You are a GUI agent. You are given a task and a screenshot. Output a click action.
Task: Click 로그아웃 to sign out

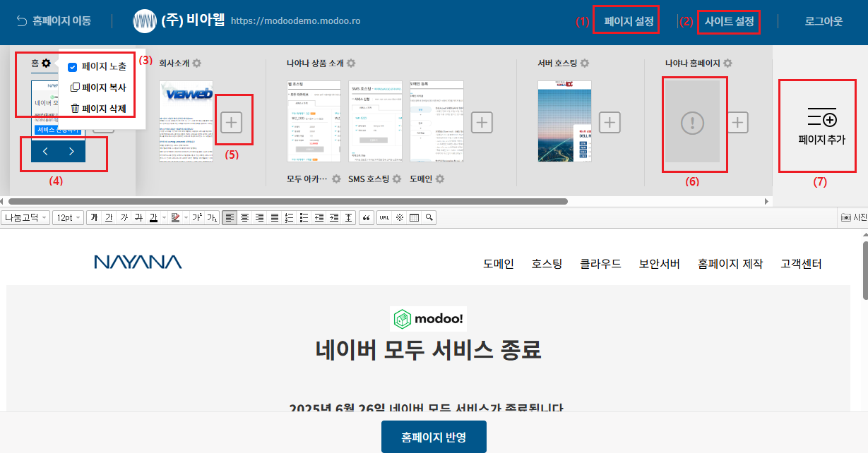(x=824, y=21)
